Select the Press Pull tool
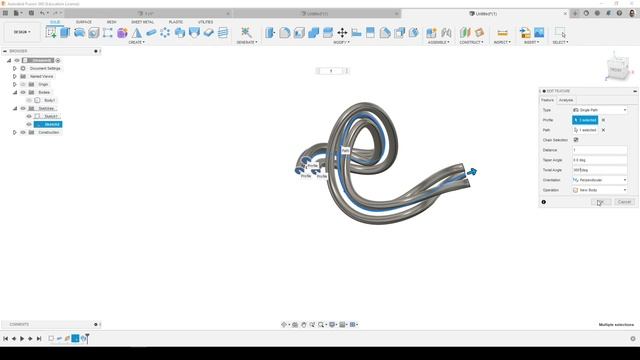The height and width of the screenshot is (360, 640). click(270, 33)
